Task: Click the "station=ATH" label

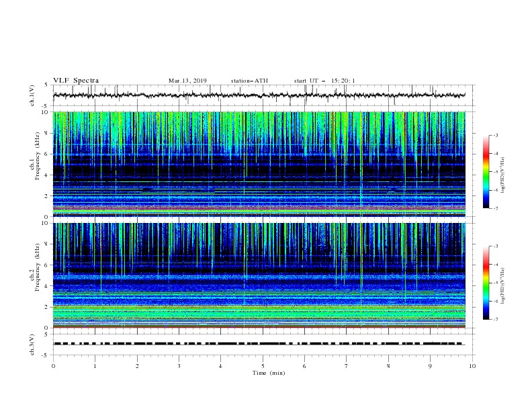Action: tap(249, 81)
